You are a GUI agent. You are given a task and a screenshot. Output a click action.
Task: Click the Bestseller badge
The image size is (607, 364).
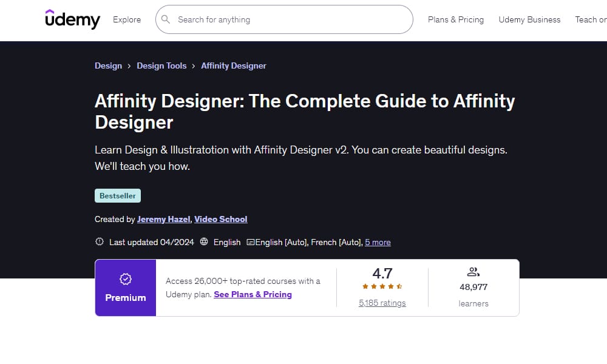click(x=118, y=195)
